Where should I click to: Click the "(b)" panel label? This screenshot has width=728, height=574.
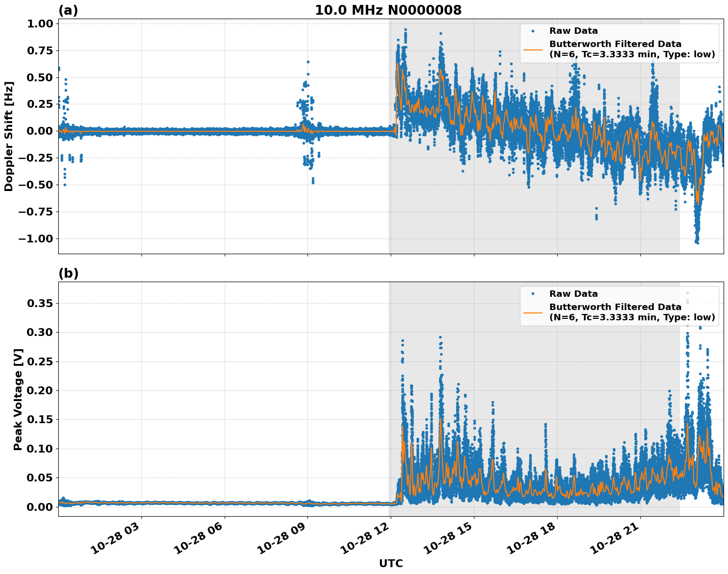tap(68, 273)
